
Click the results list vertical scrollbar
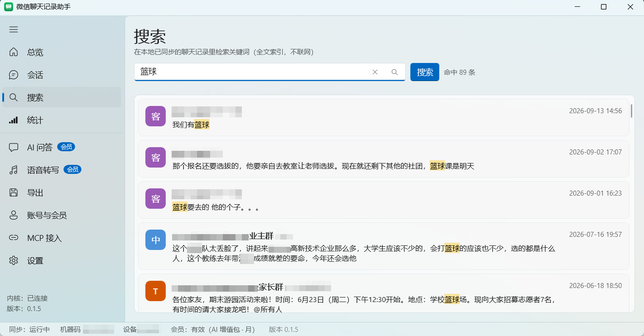coord(631,110)
